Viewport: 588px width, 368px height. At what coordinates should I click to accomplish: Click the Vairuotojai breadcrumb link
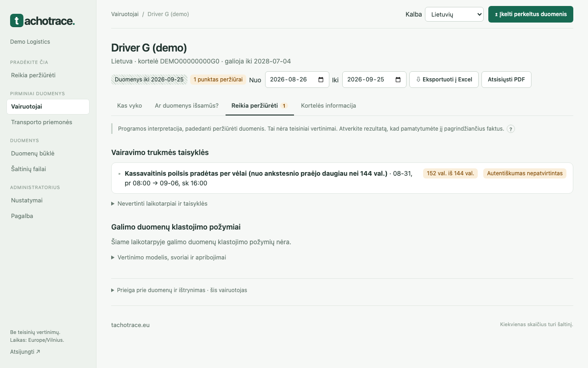(125, 14)
